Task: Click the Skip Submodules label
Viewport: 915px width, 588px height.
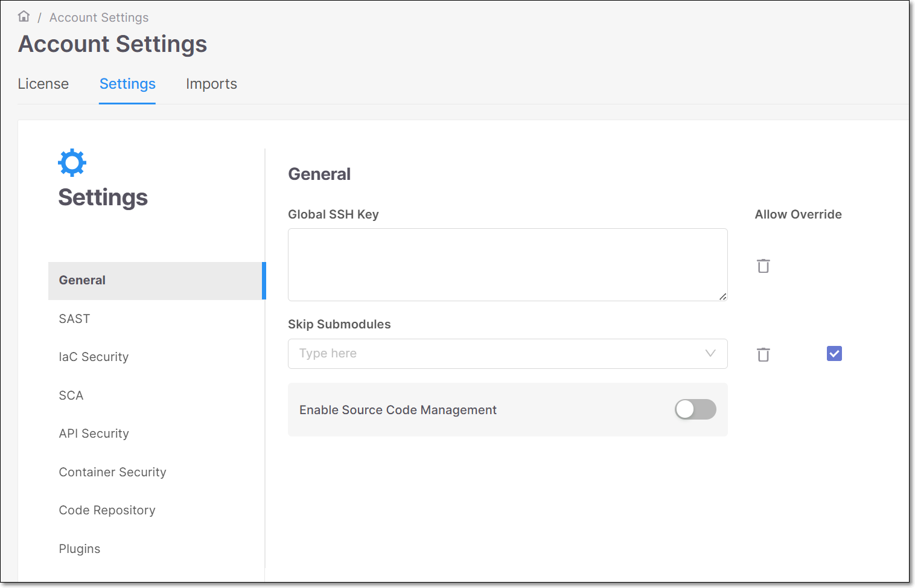Action: click(x=339, y=324)
